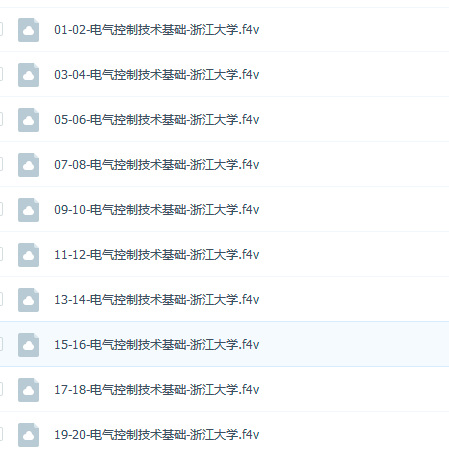The image size is (449, 455).
Task: Click the cloud file icon for 13-14 video
Action: pos(28,300)
